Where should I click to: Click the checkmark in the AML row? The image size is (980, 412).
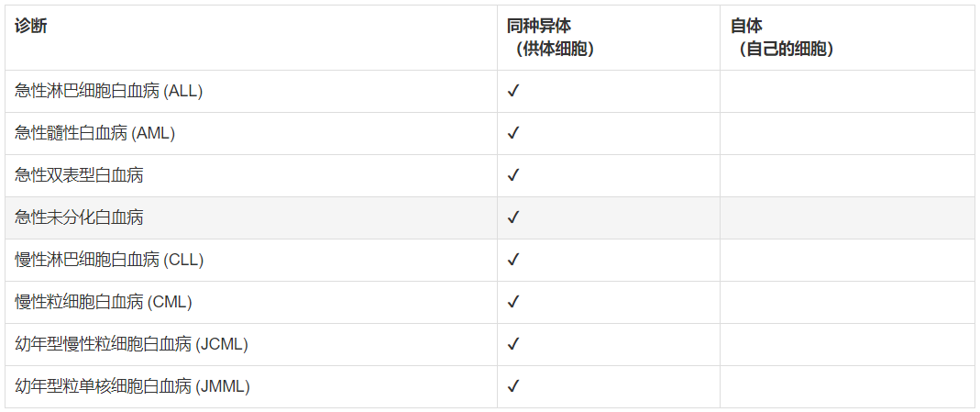coord(513,133)
